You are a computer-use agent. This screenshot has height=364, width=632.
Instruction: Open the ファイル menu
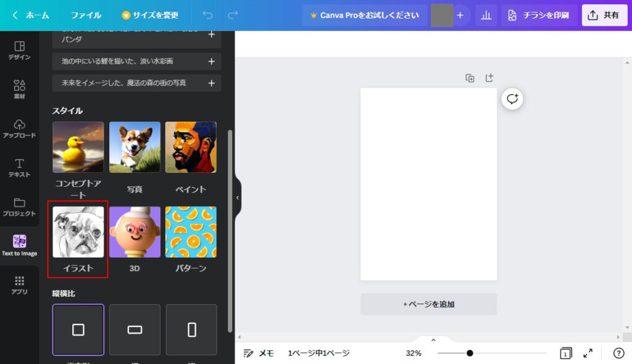pos(86,15)
